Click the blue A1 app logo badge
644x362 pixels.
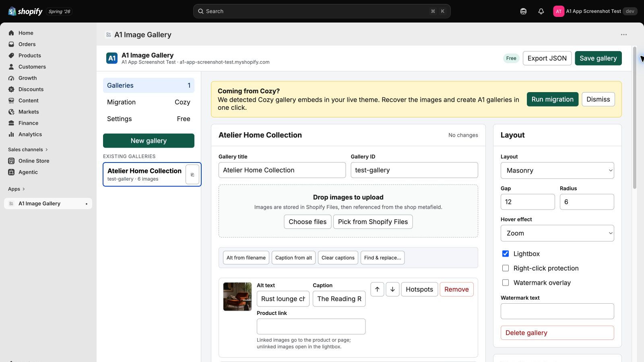point(112,58)
